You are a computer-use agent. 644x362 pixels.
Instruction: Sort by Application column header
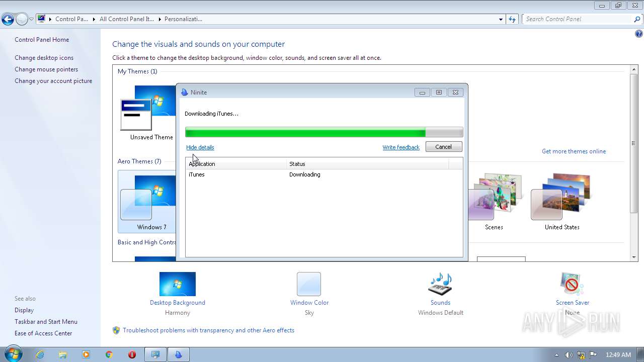point(236,164)
